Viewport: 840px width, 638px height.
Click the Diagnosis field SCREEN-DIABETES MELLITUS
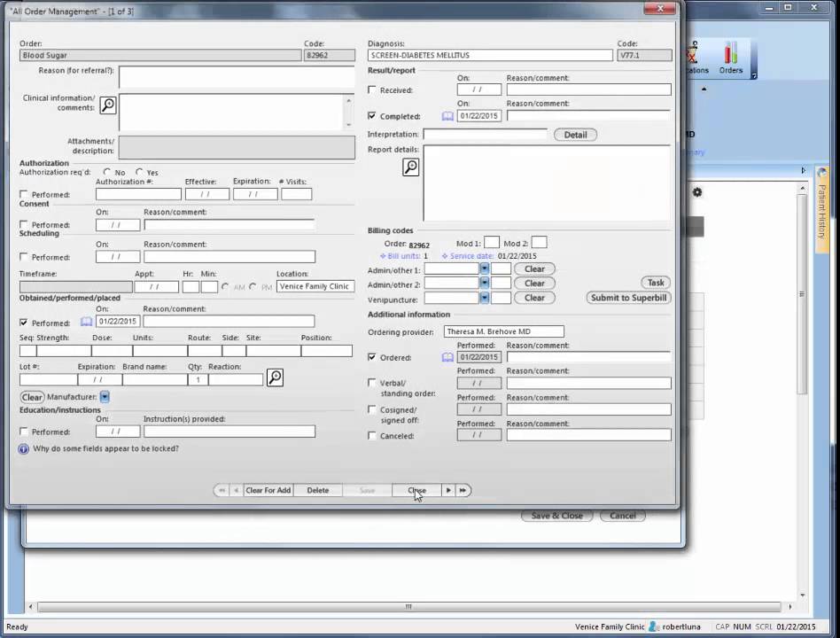[490, 55]
